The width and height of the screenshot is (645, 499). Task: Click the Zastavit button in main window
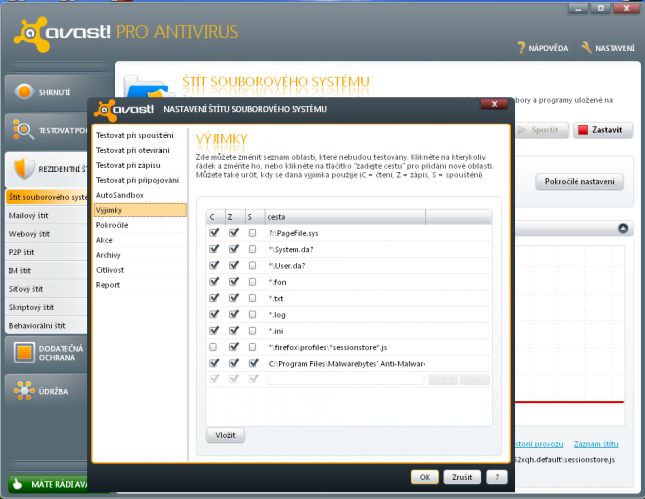pos(603,130)
